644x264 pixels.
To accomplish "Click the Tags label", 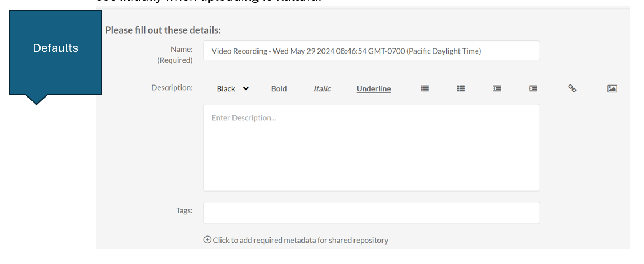I will (184, 210).
